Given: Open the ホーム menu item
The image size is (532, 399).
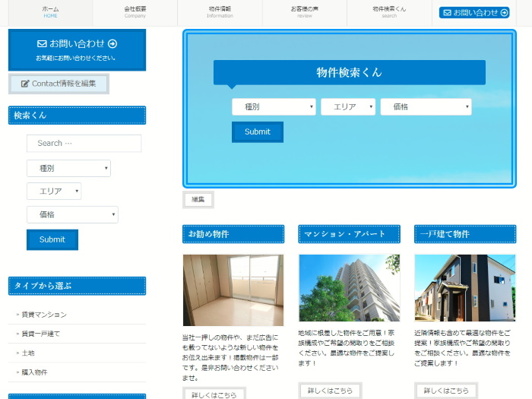Looking at the screenshot, I should click(x=50, y=12).
